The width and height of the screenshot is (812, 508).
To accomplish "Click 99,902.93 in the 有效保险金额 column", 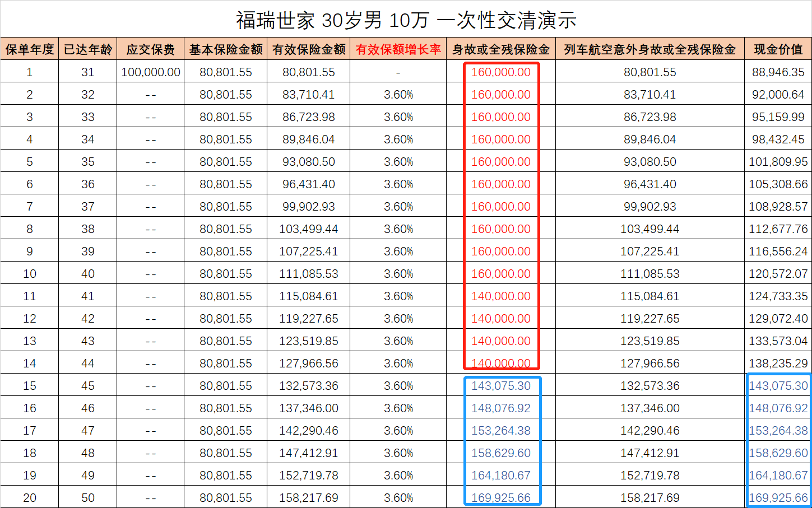I will click(309, 207).
